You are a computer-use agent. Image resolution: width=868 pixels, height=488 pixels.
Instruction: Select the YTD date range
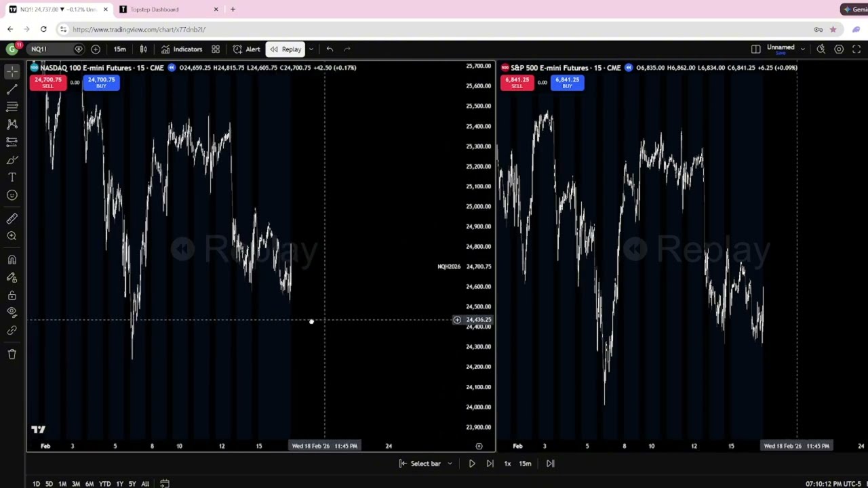[x=104, y=484]
